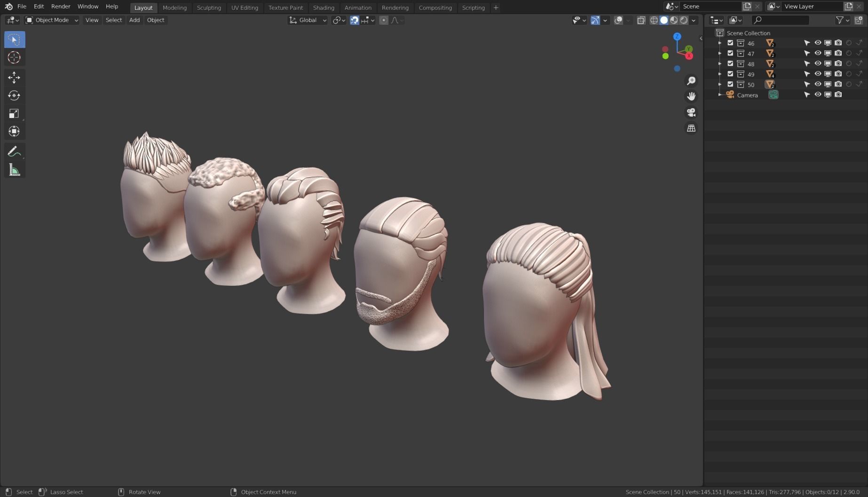
Task: Open the File menu
Action: 22,7
